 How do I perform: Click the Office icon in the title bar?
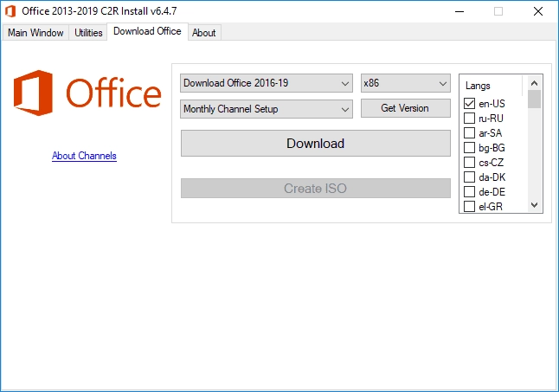[x=10, y=11]
